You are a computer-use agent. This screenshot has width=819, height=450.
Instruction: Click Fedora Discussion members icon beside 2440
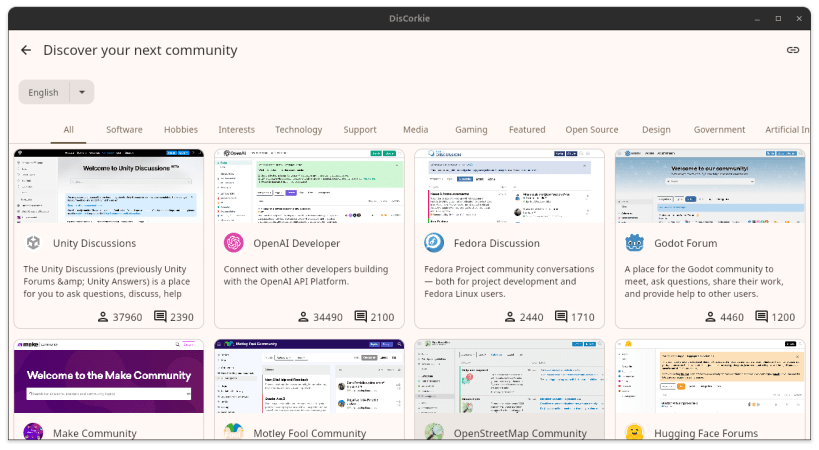tap(510, 317)
